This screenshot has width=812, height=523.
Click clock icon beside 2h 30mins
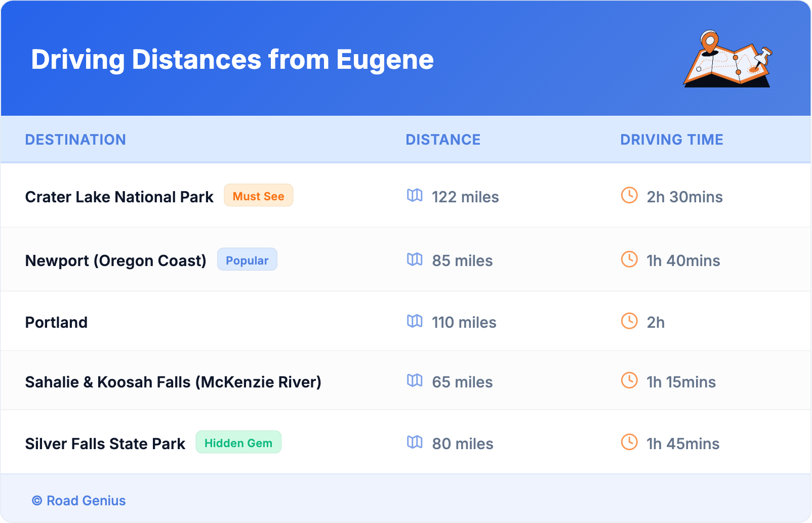pos(629,195)
